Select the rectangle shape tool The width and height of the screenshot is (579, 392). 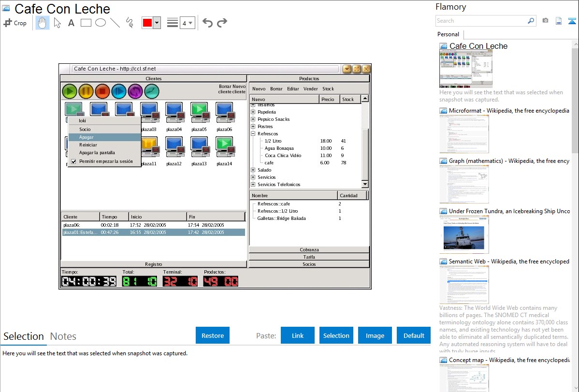pyautogui.click(x=86, y=23)
